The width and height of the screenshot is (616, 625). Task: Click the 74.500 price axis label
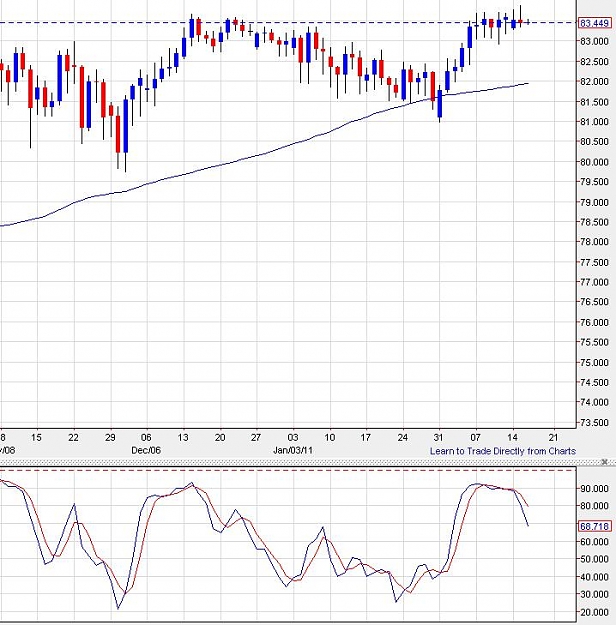pyautogui.click(x=594, y=383)
